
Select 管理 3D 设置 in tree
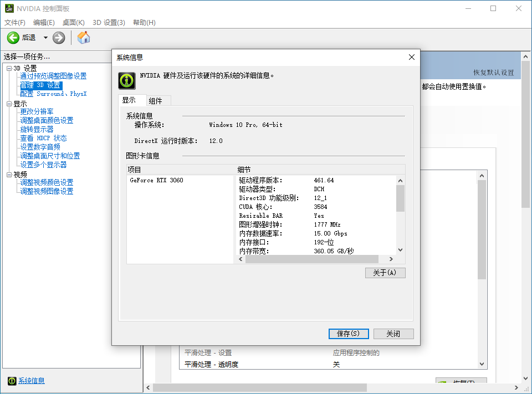click(40, 85)
